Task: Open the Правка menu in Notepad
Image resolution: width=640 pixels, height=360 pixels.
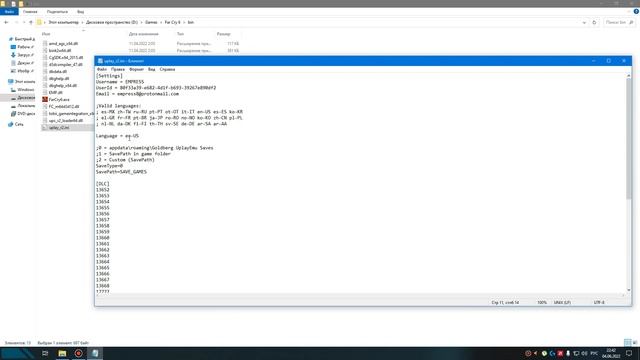Action: click(118, 69)
